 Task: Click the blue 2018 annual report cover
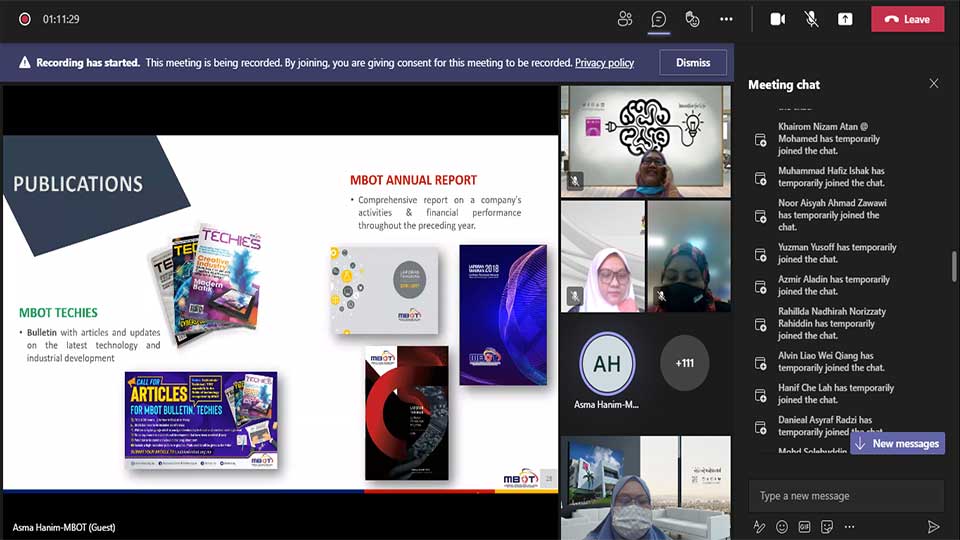click(x=503, y=315)
